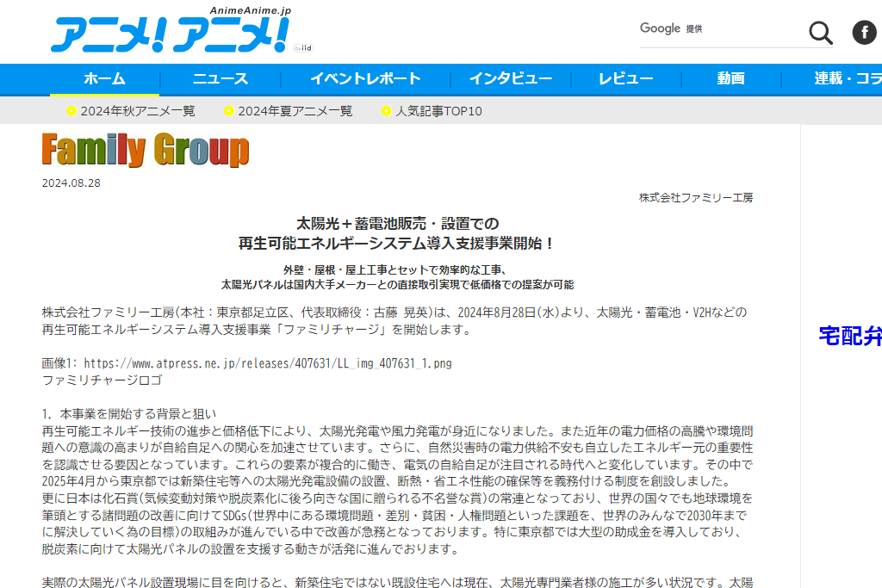This screenshot has width=882, height=588.
Task: Open the 動画 menu tab
Action: point(730,78)
